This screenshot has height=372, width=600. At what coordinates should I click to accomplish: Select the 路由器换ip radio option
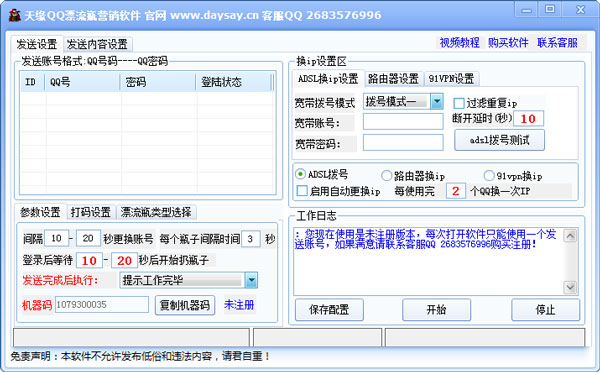[386, 176]
